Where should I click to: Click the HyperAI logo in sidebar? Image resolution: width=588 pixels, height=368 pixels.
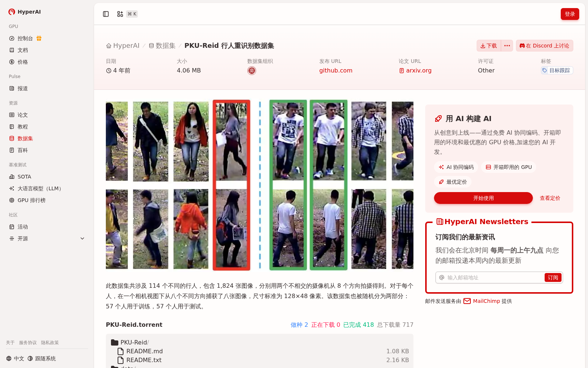point(25,12)
